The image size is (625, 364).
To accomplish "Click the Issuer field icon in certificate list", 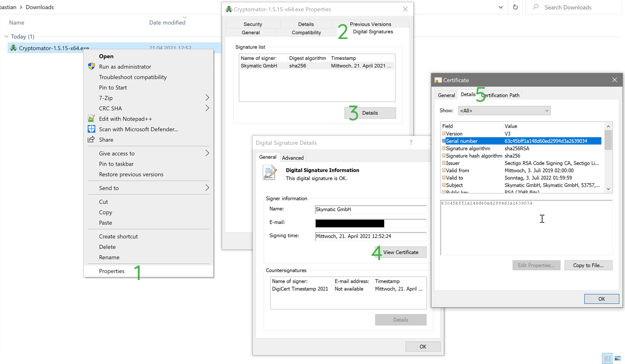I will 444,163.
